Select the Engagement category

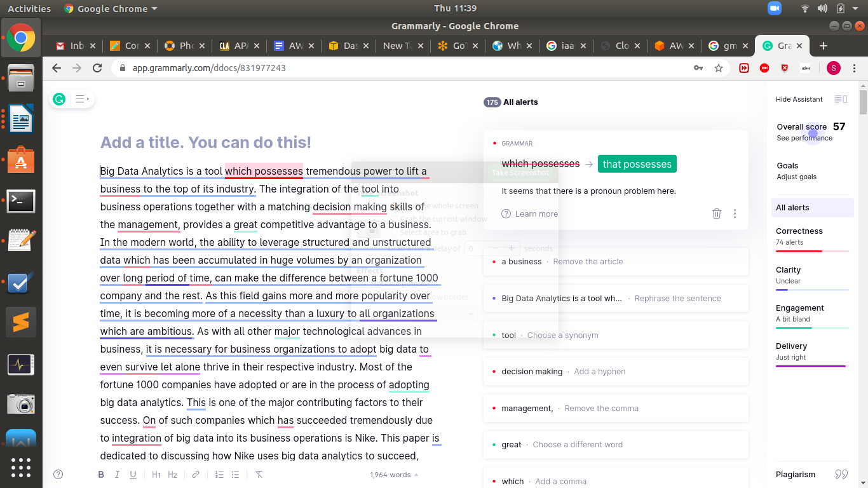812,315
